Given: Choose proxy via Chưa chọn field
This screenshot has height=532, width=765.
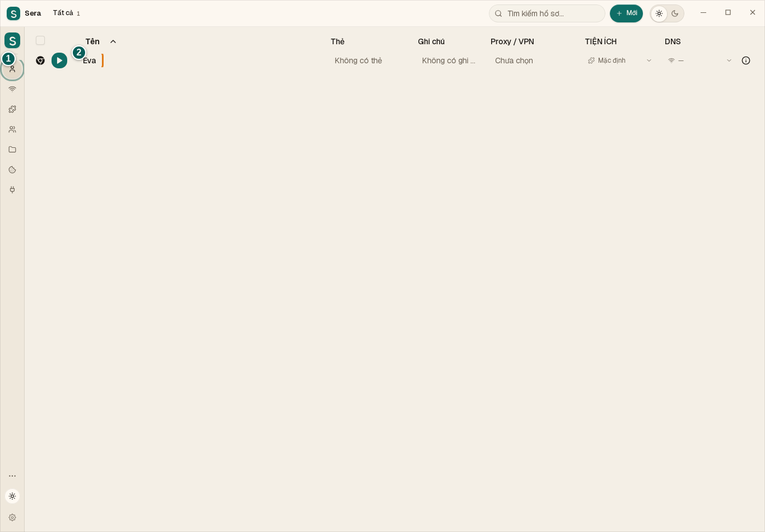Looking at the screenshot, I should pyautogui.click(x=514, y=60).
